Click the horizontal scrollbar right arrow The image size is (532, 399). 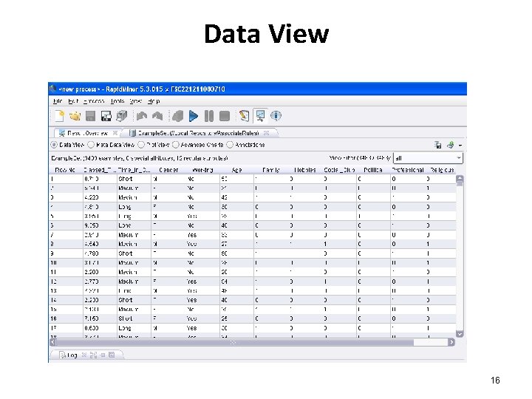point(451,342)
